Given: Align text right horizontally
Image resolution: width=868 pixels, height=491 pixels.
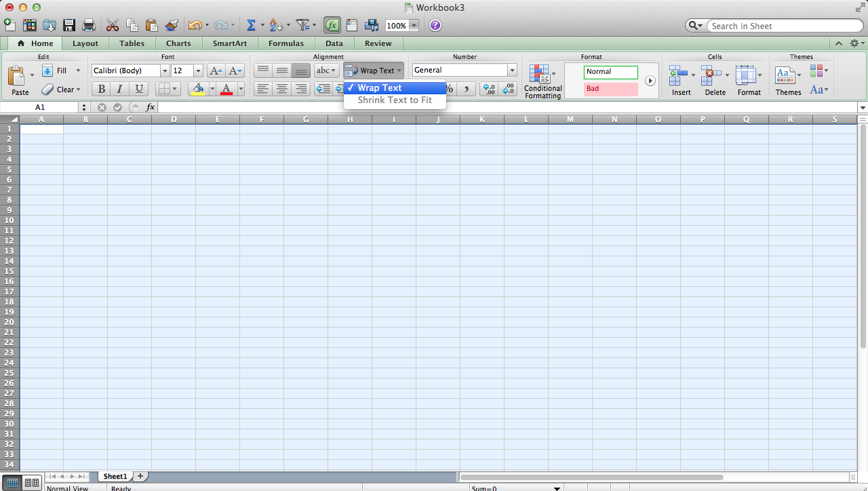Looking at the screenshot, I should [x=301, y=89].
